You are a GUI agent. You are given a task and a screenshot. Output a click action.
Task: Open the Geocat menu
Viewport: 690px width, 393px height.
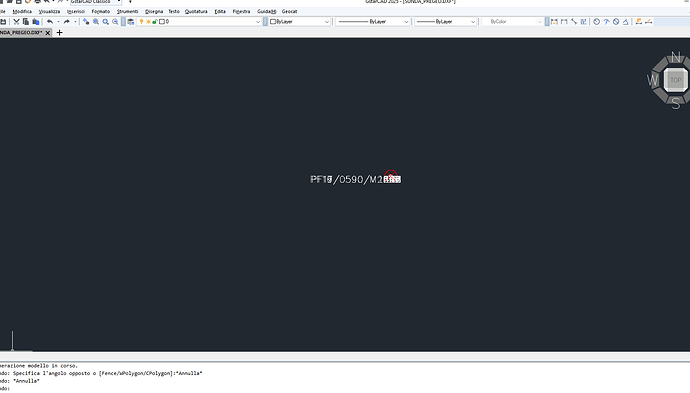[290, 11]
